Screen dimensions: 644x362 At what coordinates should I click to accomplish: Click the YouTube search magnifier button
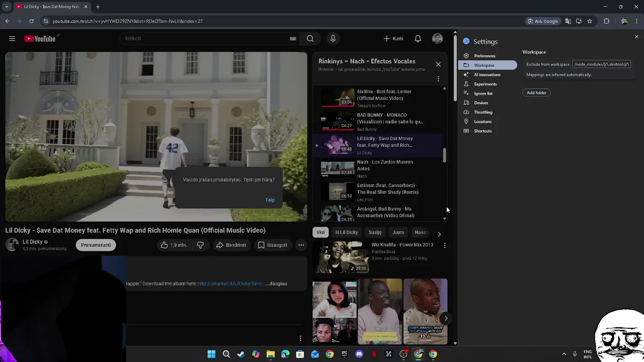click(310, 39)
